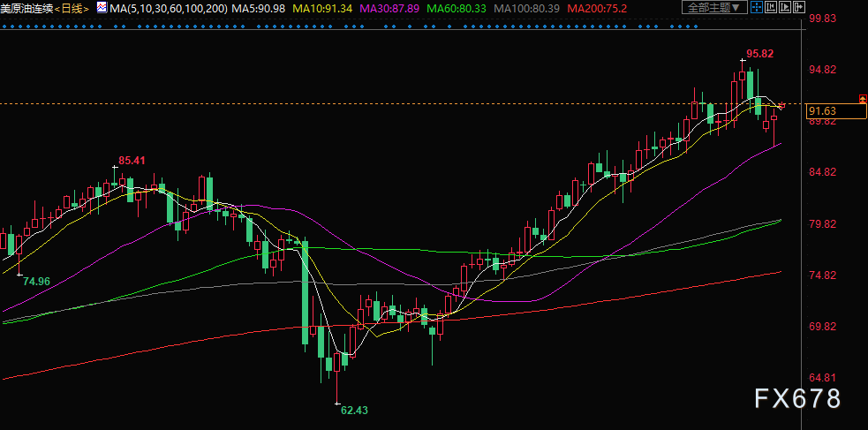Select the MA10:91.34 yellow line label
Screen dimensions: 868x430
[323, 8]
